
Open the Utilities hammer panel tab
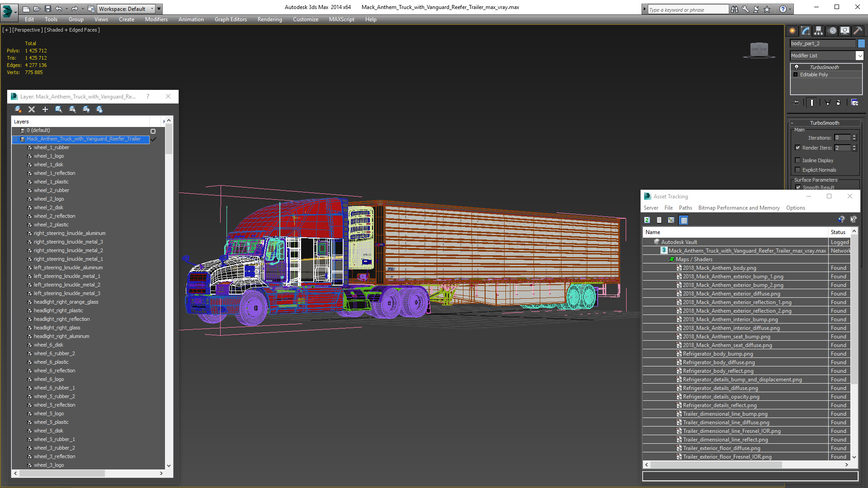(x=858, y=31)
